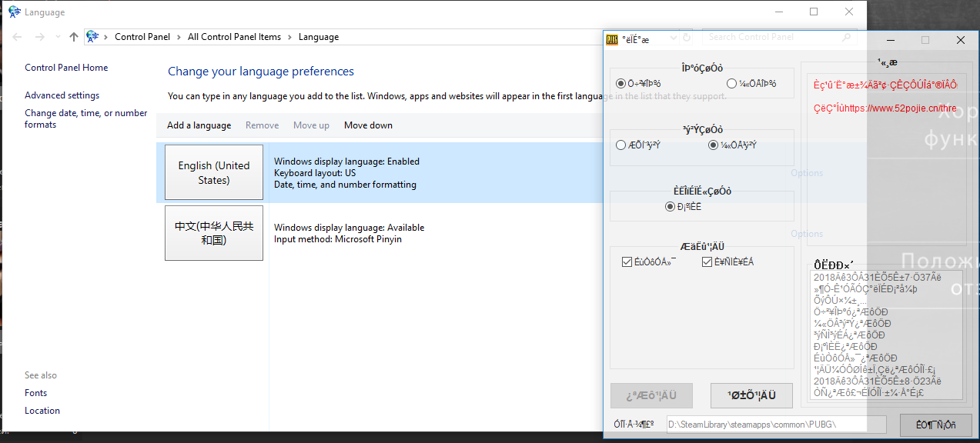Open the red 52pojie.cn URL in the overlay

click(x=885, y=108)
